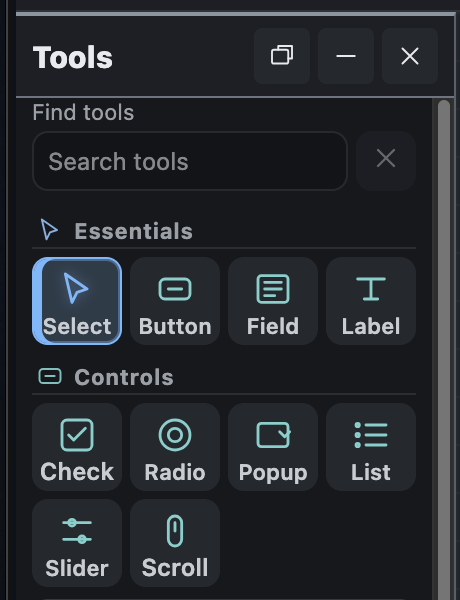Pick the Popup menu tool
Viewport: 460px width, 600px height.
coord(273,447)
